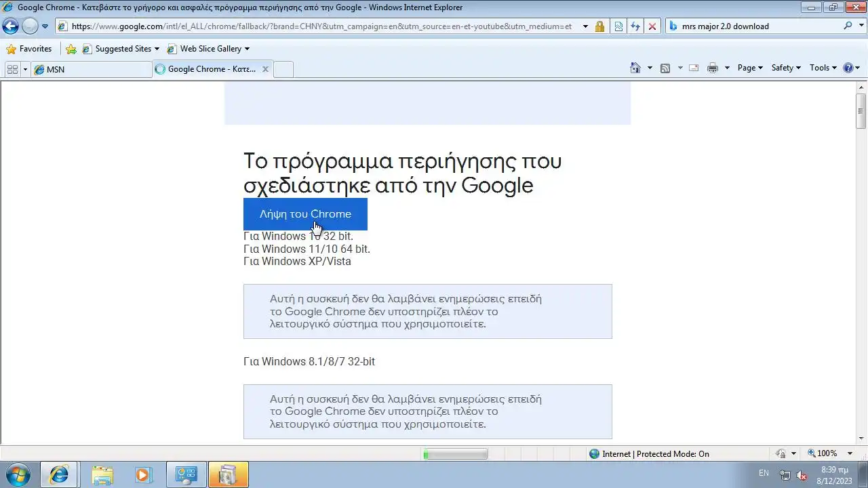The height and width of the screenshot is (488, 868).
Task: Click the Internet Protected Mode status zone
Action: pyautogui.click(x=649, y=454)
